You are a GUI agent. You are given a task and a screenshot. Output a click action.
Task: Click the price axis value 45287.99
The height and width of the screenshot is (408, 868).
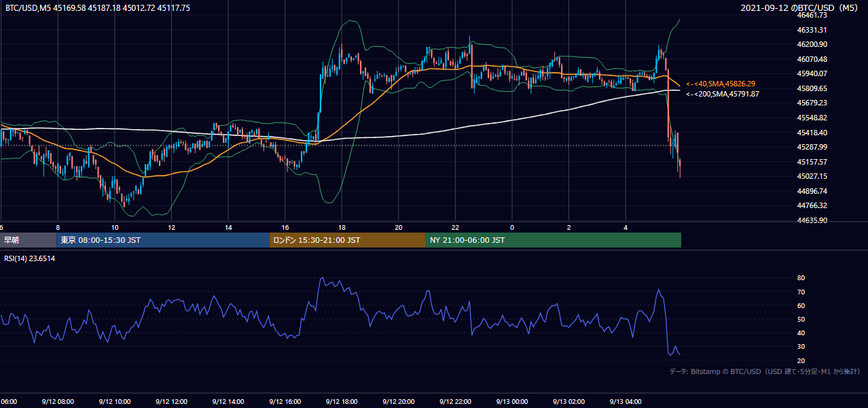[x=812, y=147]
